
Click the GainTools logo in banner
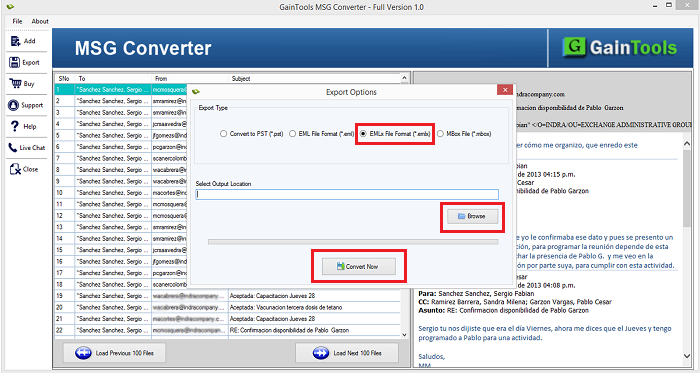tap(620, 47)
